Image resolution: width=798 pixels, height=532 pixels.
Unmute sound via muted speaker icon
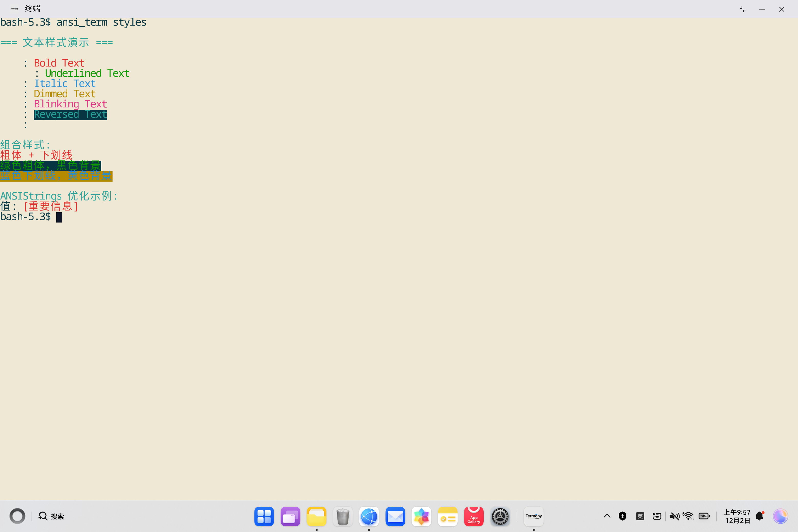tap(674, 516)
